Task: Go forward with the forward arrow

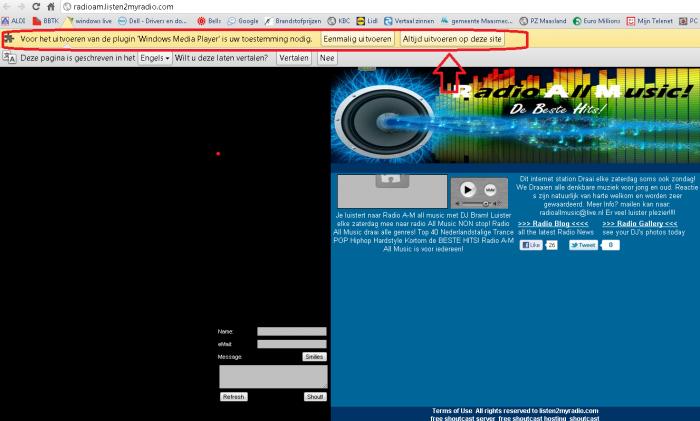Action: coord(21,6)
